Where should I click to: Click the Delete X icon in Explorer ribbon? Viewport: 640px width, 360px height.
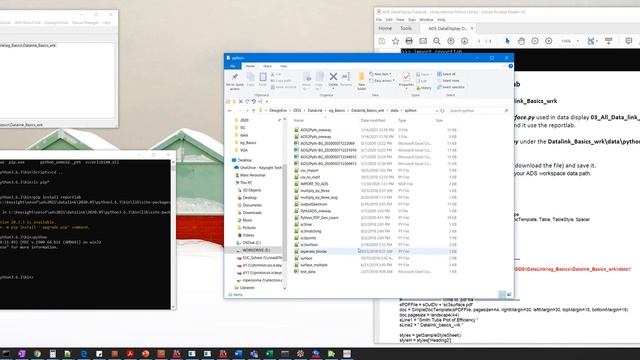pyautogui.click(x=333, y=77)
